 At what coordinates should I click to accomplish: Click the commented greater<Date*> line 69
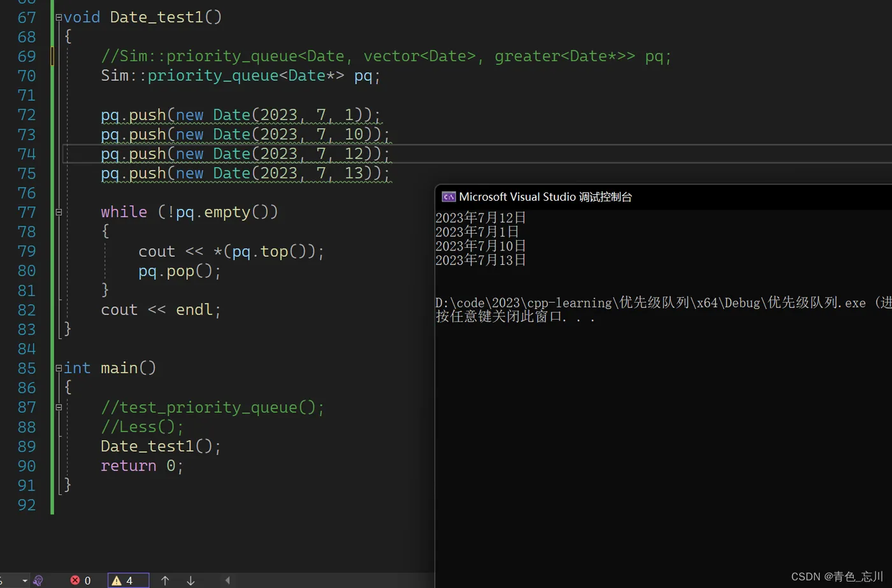[x=386, y=56]
